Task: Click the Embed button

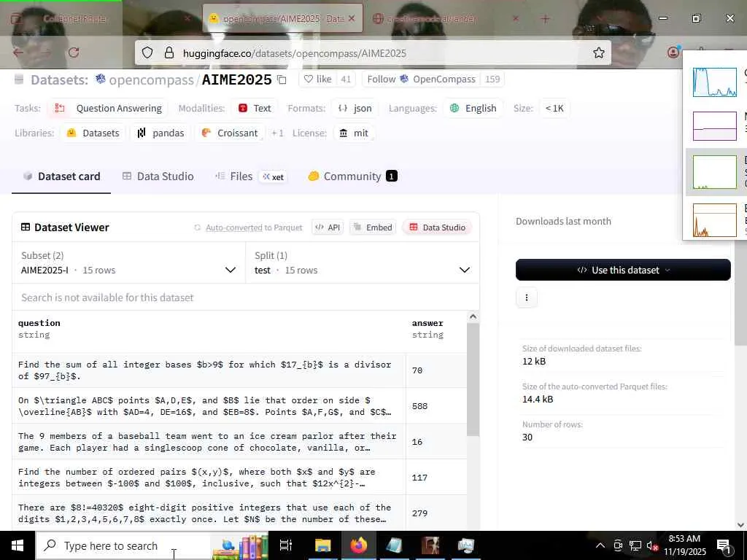Action: [373, 227]
